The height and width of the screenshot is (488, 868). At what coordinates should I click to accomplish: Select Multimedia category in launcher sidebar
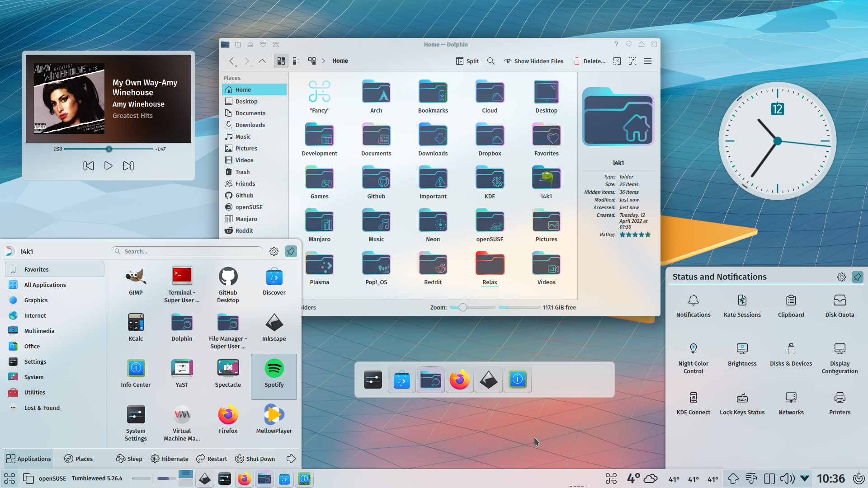tap(39, 330)
